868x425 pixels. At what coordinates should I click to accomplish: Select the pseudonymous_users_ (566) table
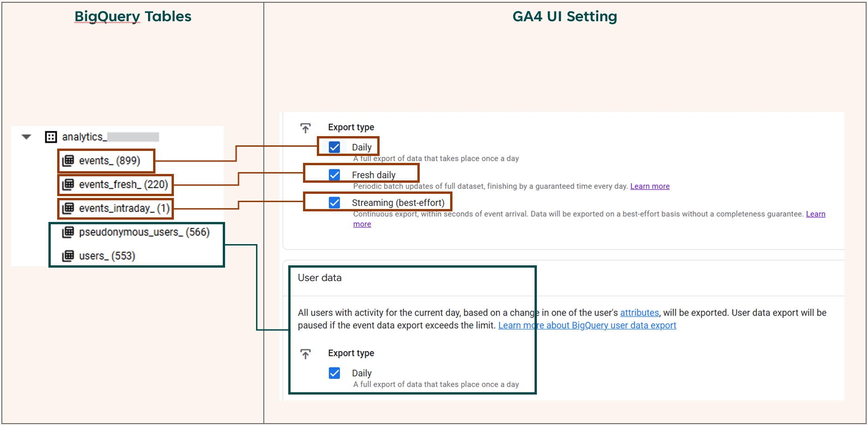(144, 232)
